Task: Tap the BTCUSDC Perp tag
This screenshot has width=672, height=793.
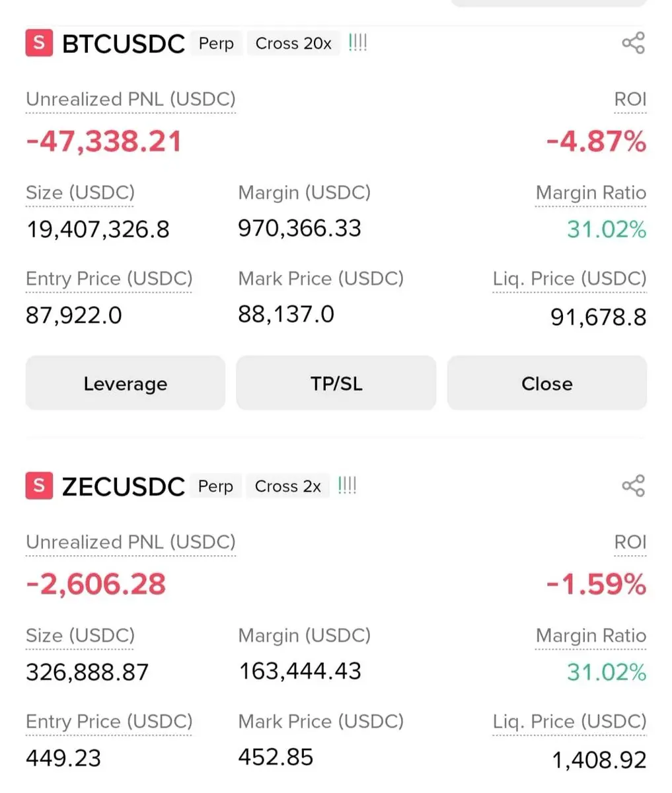Action: (x=216, y=44)
